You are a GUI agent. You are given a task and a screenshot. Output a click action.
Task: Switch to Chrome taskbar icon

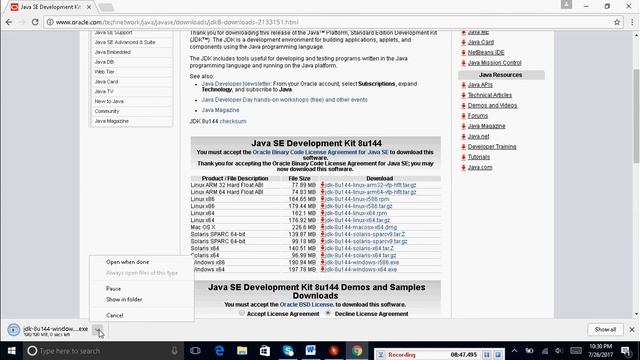click(x=357, y=351)
